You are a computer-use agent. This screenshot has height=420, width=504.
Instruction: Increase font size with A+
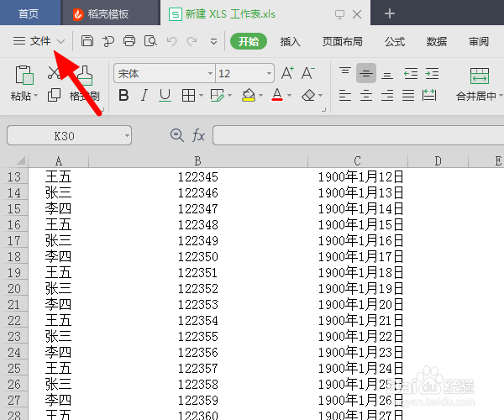coord(287,73)
